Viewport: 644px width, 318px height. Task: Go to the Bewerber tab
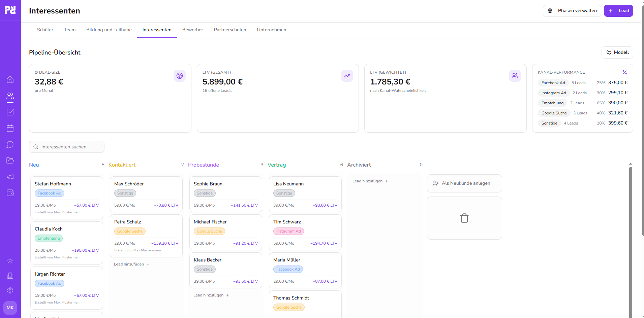click(193, 30)
